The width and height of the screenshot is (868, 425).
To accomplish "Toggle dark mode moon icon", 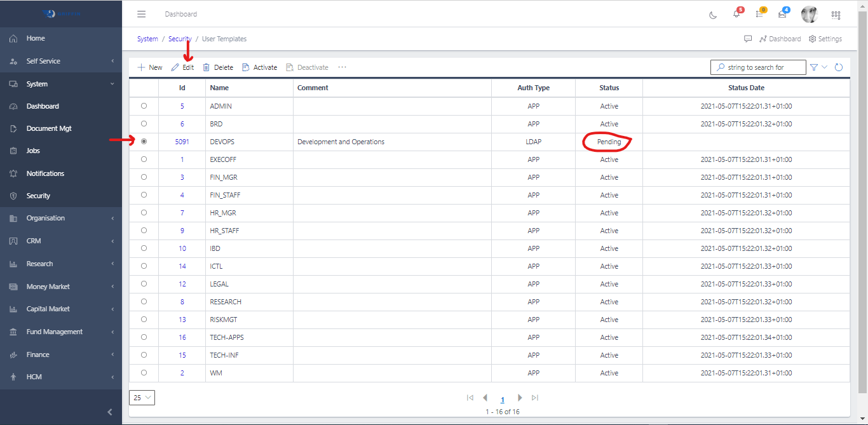I will coord(713,15).
